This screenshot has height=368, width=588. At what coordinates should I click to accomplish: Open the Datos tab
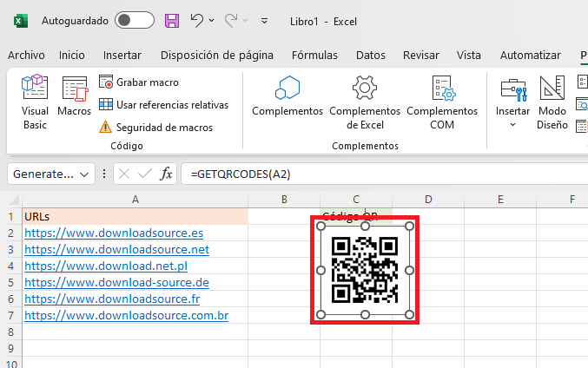point(371,55)
